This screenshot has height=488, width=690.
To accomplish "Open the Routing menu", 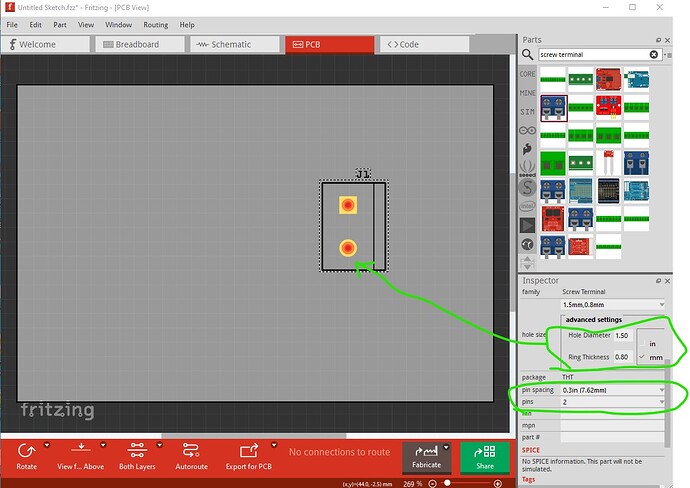I will pos(155,25).
